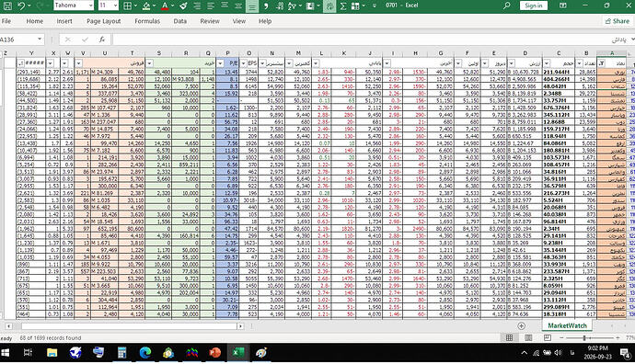Click the zoom slider handle
The height and width of the screenshot is (364, 635).
[x=584, y=337]
